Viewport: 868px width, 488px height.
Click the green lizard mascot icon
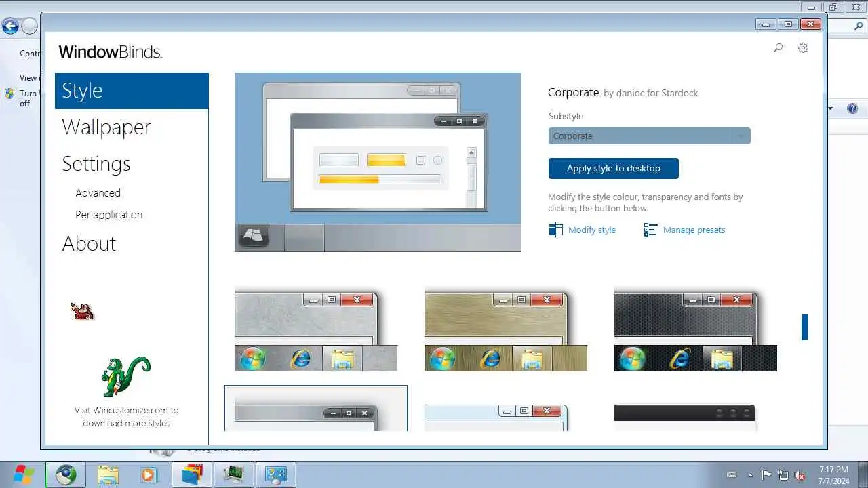[125, 376]
